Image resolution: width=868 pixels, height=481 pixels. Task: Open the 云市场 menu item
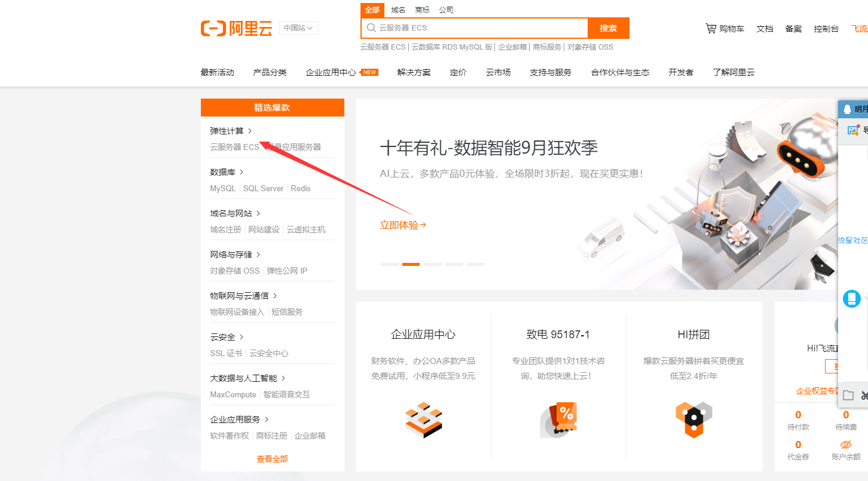498,72
